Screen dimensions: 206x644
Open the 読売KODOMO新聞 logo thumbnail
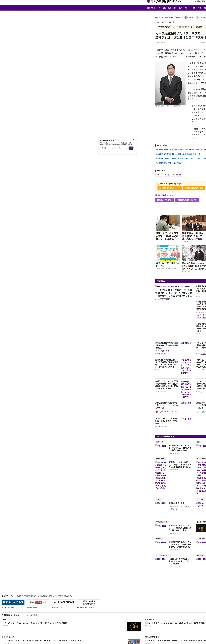[13, 602]
